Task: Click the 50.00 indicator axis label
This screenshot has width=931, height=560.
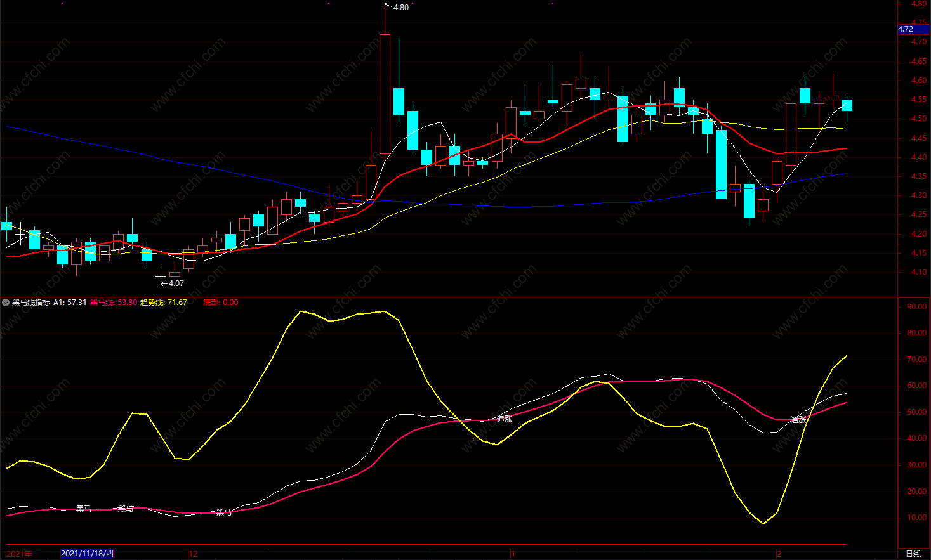Action: [917, 412]
